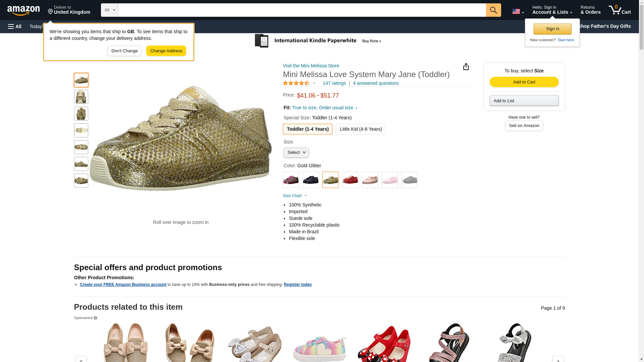Click into the search input field
Image resolution: width=644 pixels, height=362 pixels.
click(x=302, y=10)
